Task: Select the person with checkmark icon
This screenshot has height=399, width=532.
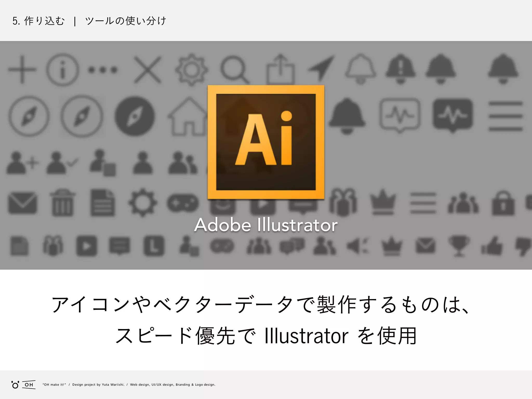Action: pyautogui.click(x=62, y=162)
